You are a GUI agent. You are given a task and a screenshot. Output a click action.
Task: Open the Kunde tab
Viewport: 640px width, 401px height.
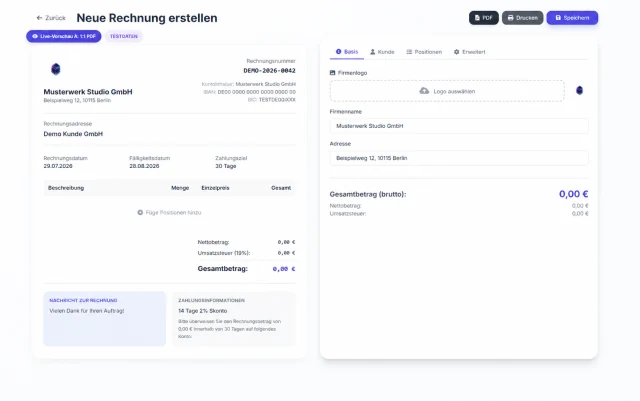point(382,52)
